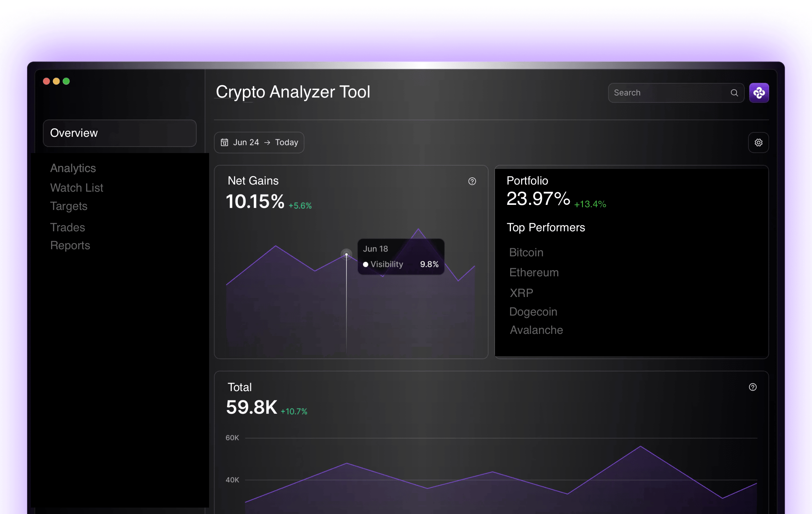Click the Net Gains chart data point marker
The height and width of the screenshot is (514, 812).
[346, 254]
